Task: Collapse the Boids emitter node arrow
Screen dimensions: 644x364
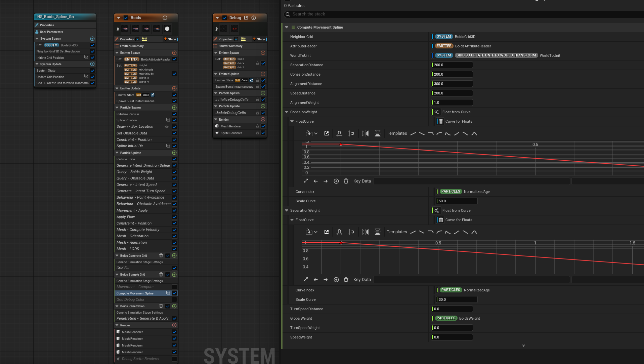Action: coord(119,18)
